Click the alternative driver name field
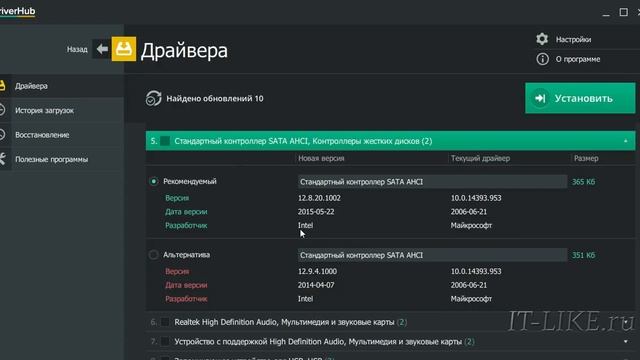This screenshot has height=360, width=640. coord(432,256)
